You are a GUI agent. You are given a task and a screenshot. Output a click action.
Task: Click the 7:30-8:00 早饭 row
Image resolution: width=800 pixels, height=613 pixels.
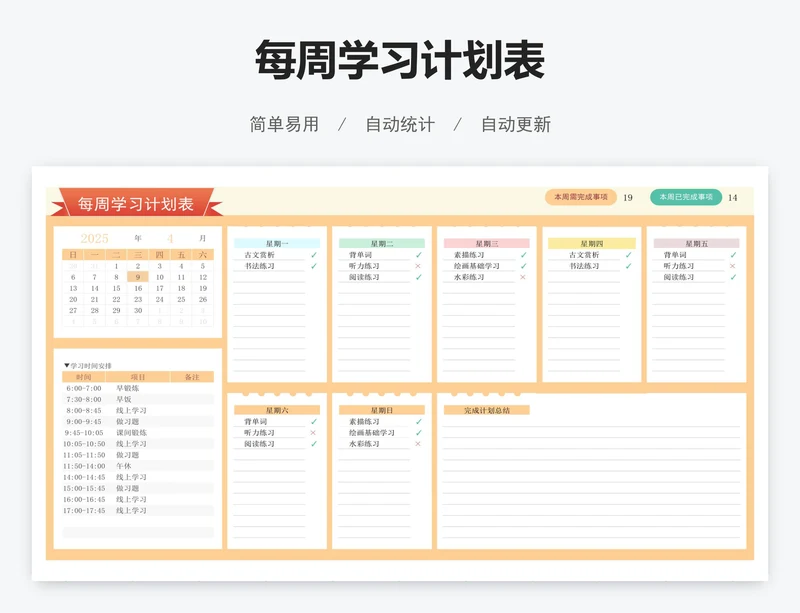138,400
